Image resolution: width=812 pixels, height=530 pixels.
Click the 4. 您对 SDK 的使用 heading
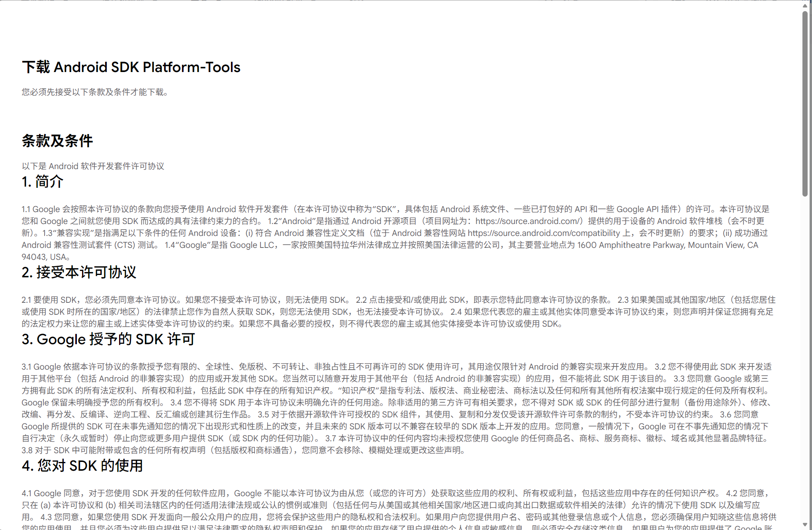click(82, 466)
